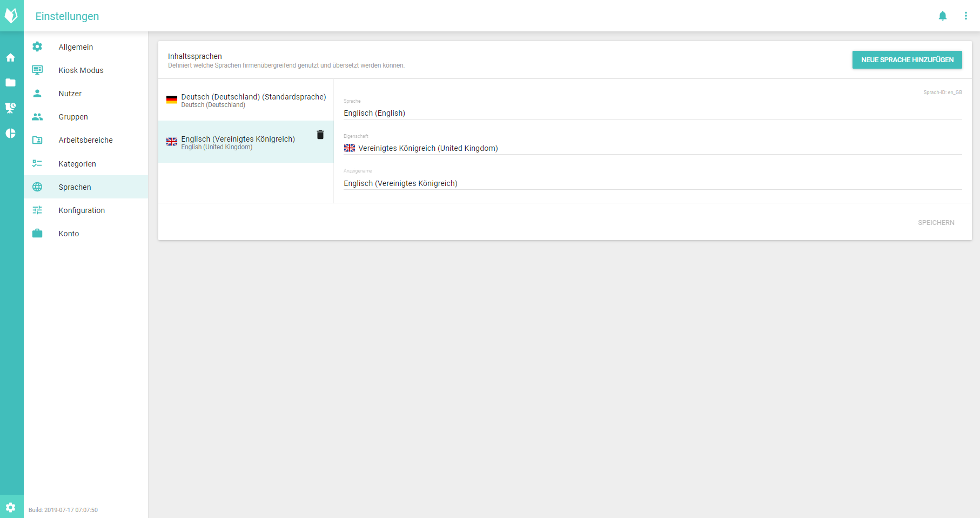
Task: Open the Nutzer settings page
Action: point(70,94)
